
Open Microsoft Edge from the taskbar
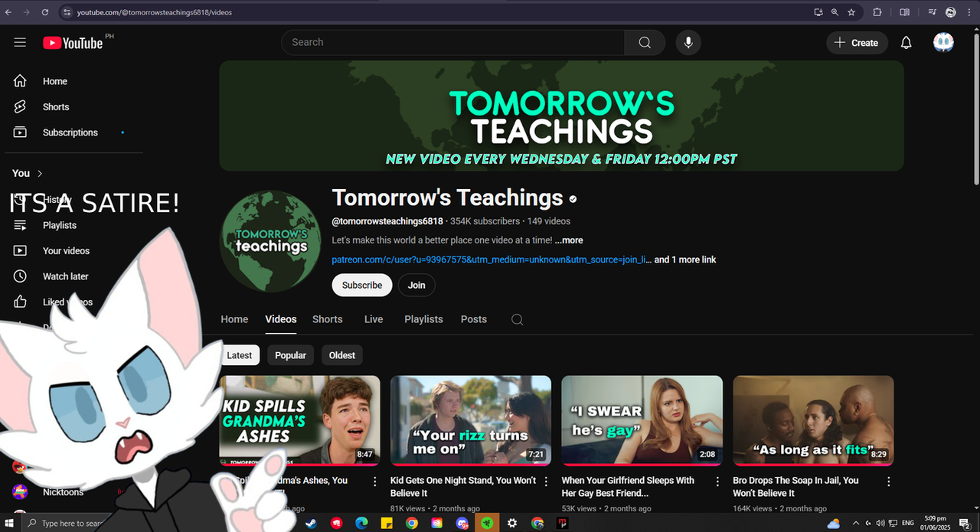point(361,524)
